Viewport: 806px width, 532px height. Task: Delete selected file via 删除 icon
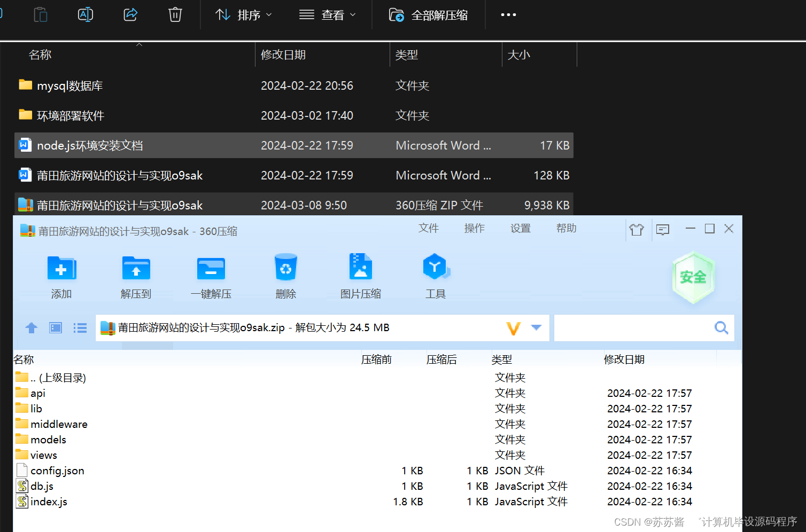(x=285, y=275)
